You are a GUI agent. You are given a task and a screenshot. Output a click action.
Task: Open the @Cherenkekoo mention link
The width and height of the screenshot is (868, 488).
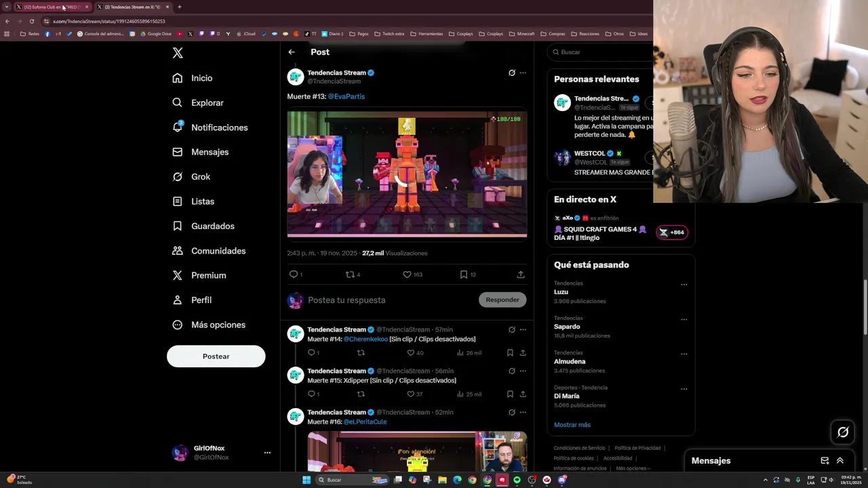tap(366, 339)
